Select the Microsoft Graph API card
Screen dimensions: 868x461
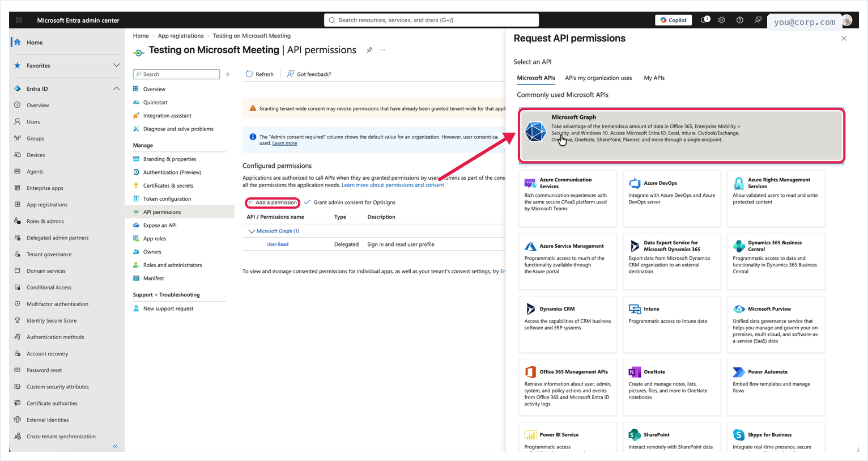pos(682,136)
